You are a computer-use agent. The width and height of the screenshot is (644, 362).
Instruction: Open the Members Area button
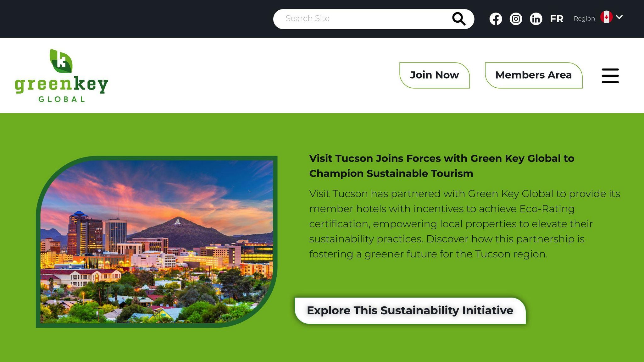point(533,75)
